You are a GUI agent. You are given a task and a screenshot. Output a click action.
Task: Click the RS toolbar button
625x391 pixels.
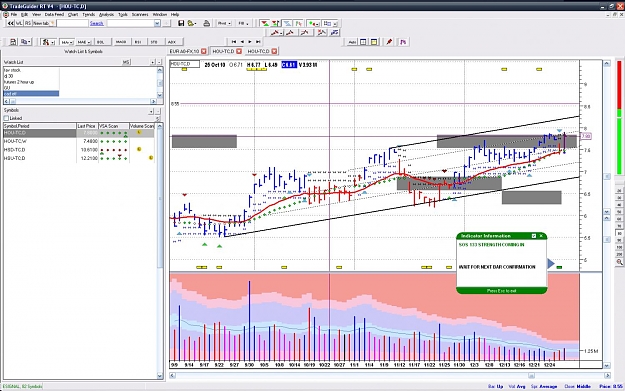[x=28, y=24]
